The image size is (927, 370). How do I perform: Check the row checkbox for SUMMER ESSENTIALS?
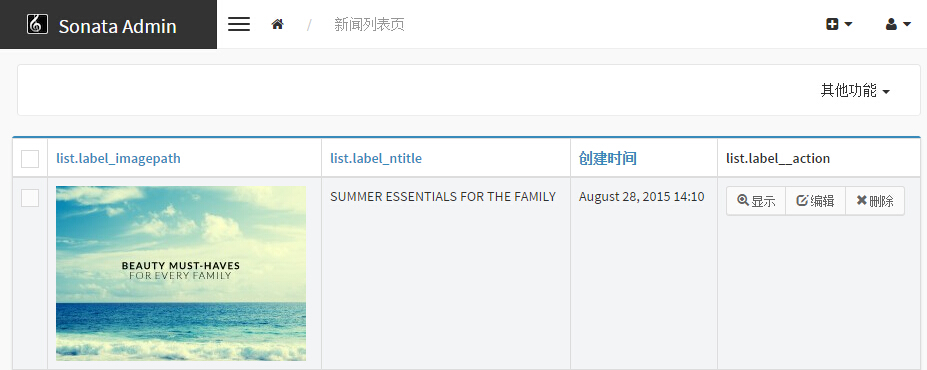click(30, 198)
